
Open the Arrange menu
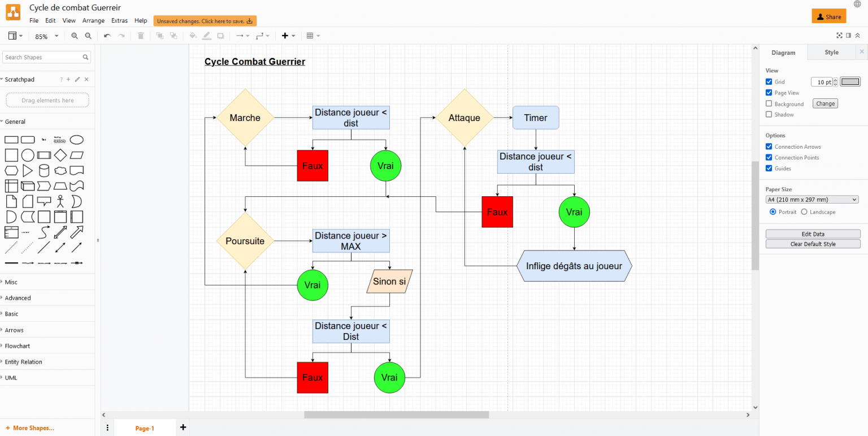[93, 20]
